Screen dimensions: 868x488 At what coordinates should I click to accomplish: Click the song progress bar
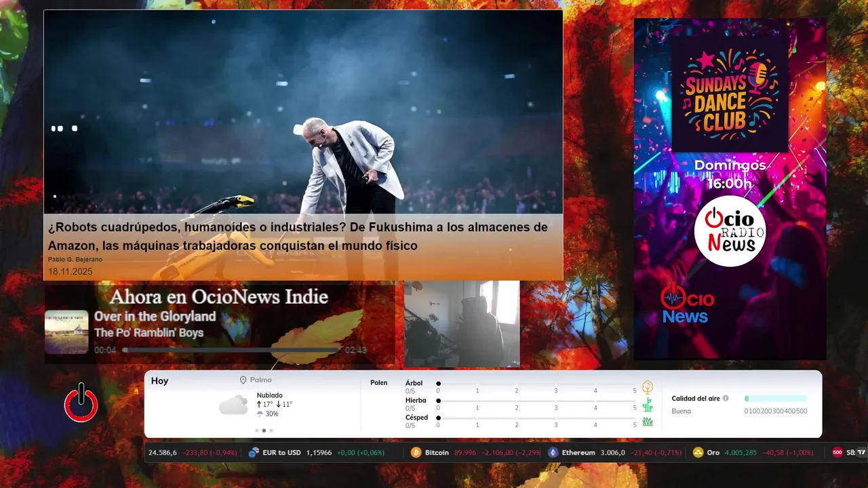231,350
